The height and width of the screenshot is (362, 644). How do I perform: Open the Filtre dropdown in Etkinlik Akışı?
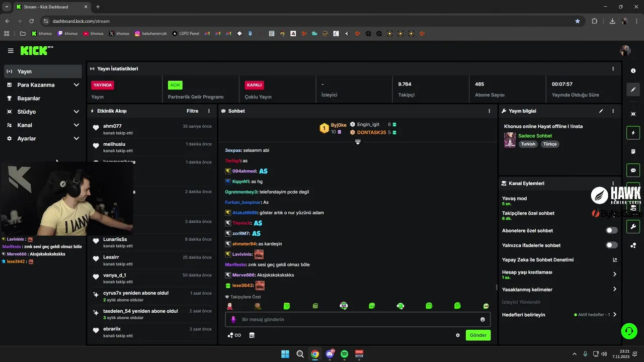tap(192, 111)
